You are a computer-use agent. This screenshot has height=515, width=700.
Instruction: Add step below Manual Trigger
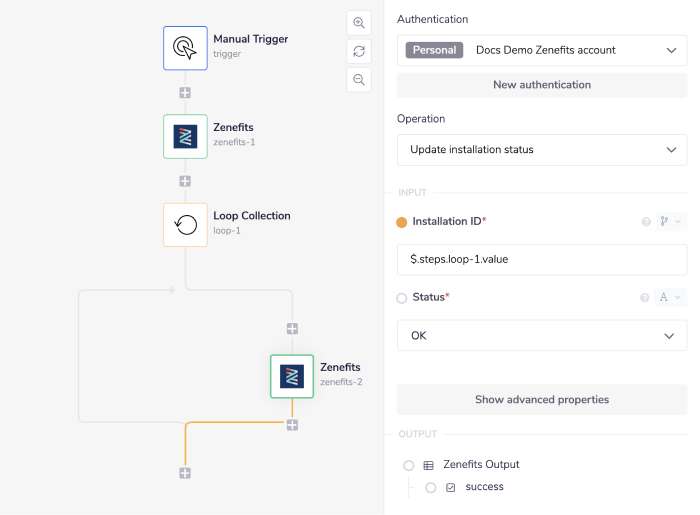(185, 93)
